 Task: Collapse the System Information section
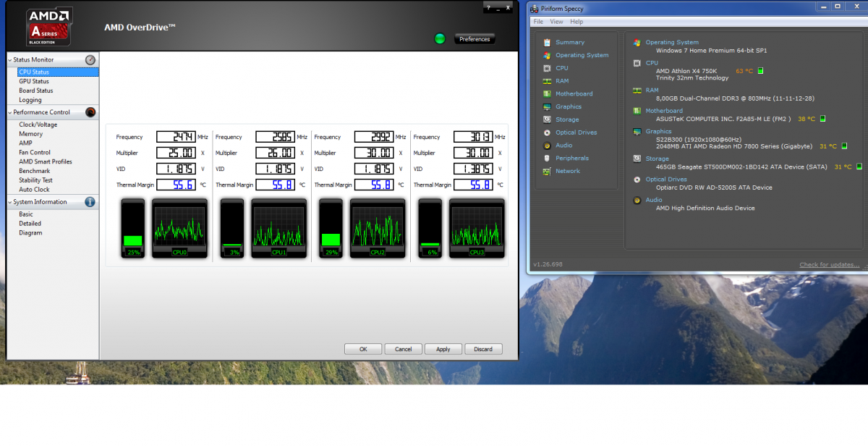[10, 202]
